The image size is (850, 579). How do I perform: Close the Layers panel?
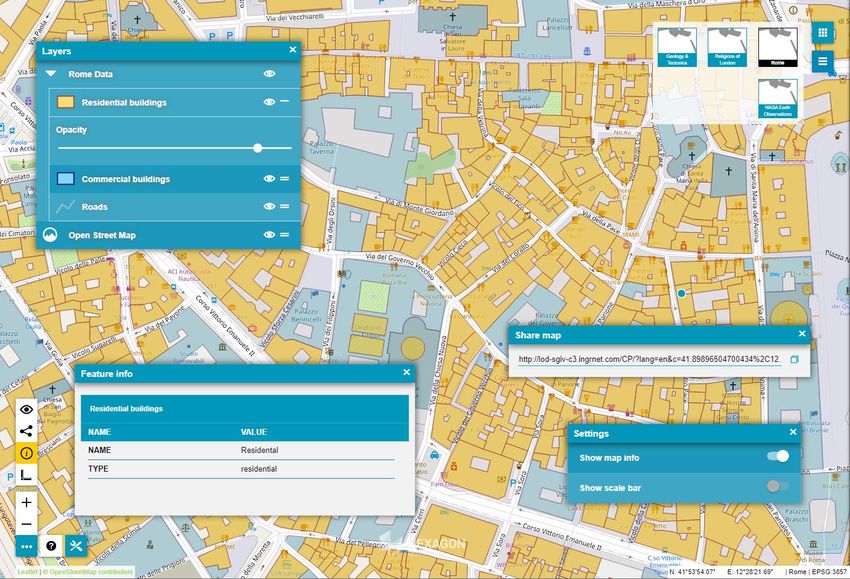pyautogui.click(x=293, y=50)
